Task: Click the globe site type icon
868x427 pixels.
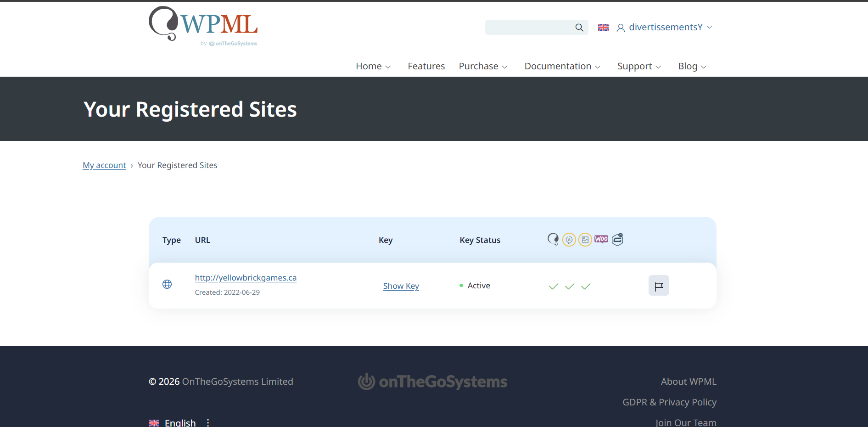Action: click(x=167, y=285)
